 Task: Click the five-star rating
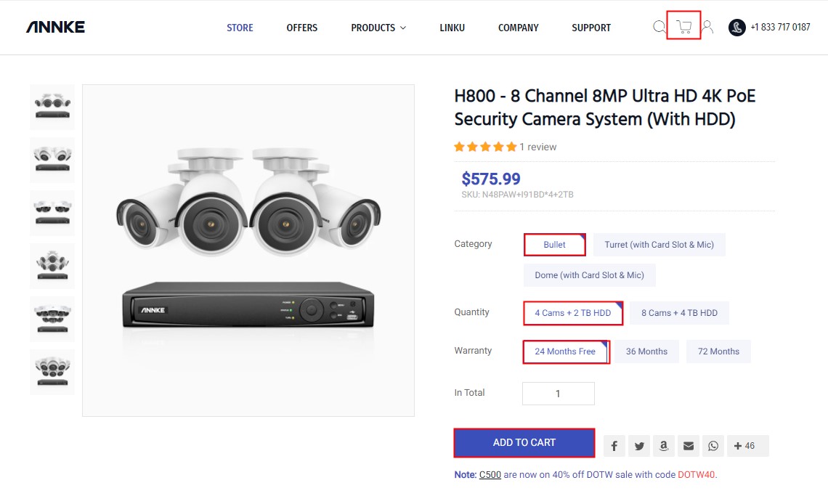(485, 147)
